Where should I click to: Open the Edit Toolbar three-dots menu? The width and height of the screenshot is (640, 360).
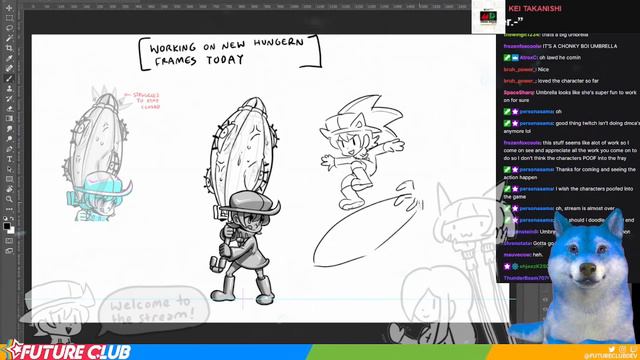click(x=9, y=209)
